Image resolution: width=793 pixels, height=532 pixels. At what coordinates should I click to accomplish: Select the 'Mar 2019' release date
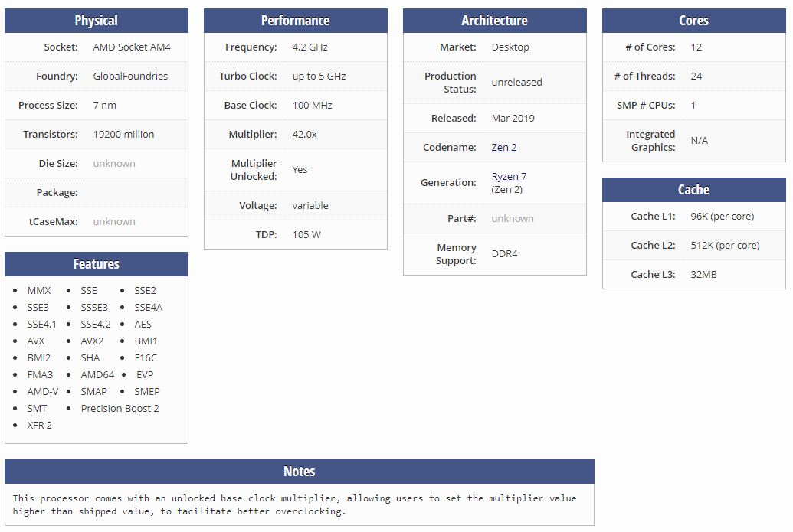coord(513,118)
